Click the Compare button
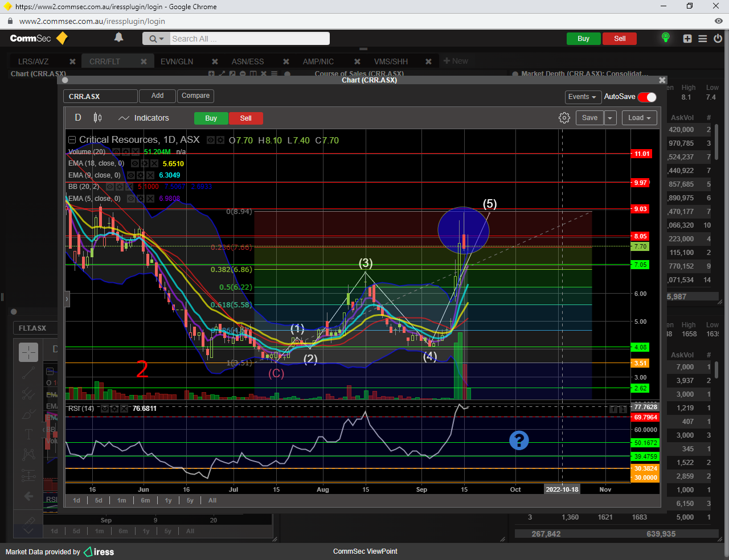 point(195,96)
